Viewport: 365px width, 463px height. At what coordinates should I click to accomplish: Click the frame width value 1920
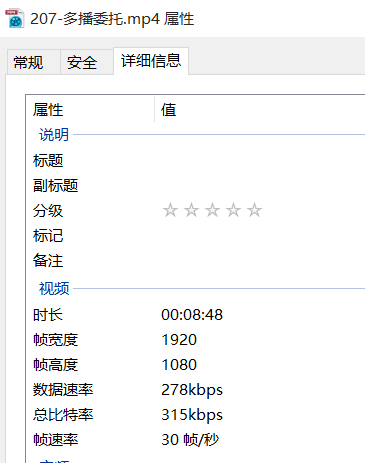[x=179, y=340]
